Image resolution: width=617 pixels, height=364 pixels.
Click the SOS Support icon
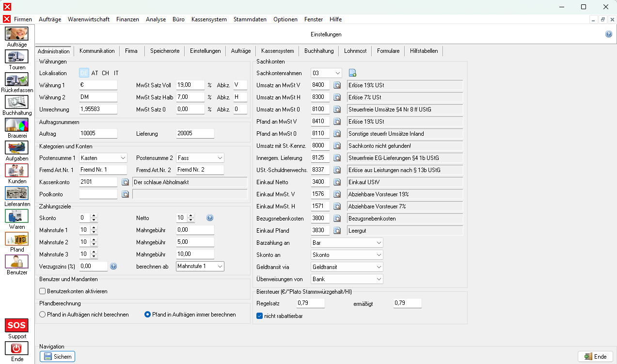click(x=16, y=325)
